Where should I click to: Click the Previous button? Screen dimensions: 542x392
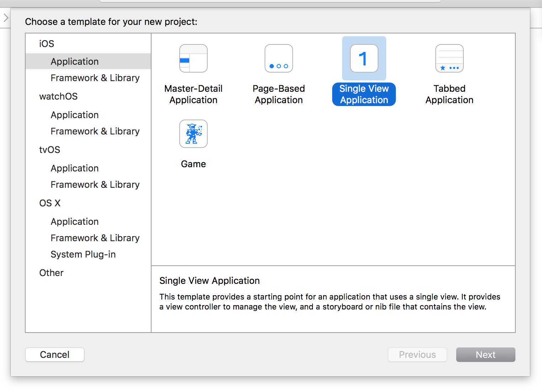pyautogui.click(x=417, y=355)
